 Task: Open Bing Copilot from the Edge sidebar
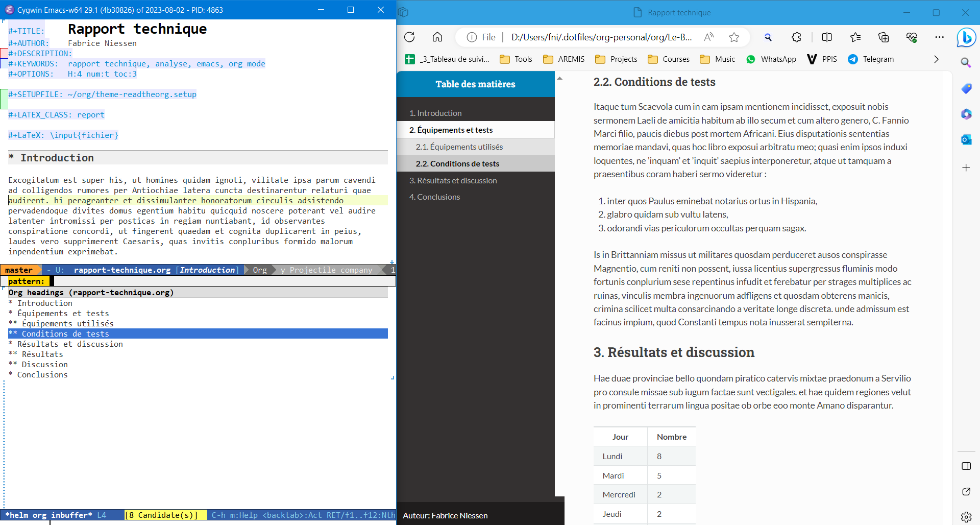tap(966, 37)
